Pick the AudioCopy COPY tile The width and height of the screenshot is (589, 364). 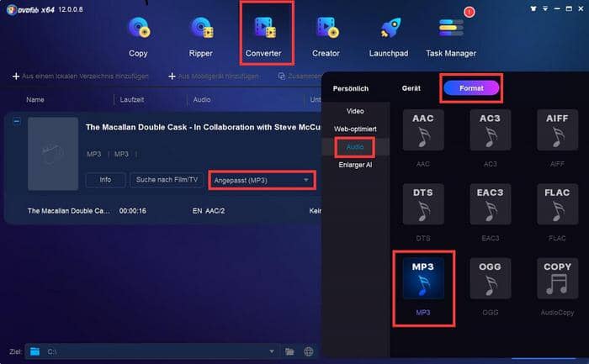click(x=557, y=287)
